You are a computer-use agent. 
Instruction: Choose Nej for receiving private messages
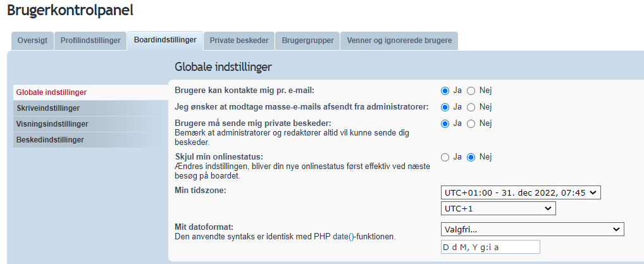[471, 123]
